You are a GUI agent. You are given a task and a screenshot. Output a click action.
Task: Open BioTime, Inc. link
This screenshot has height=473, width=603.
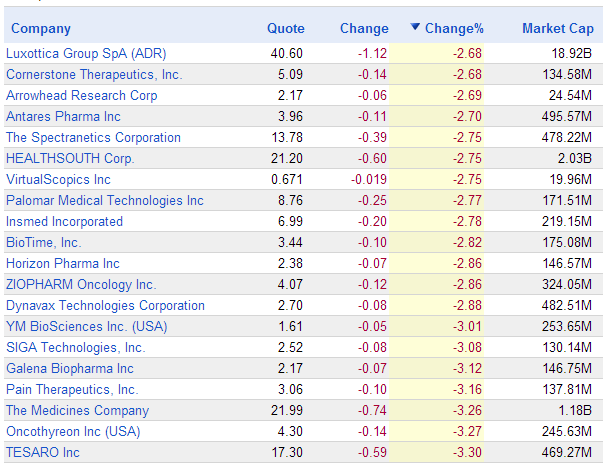pos(44,243)
